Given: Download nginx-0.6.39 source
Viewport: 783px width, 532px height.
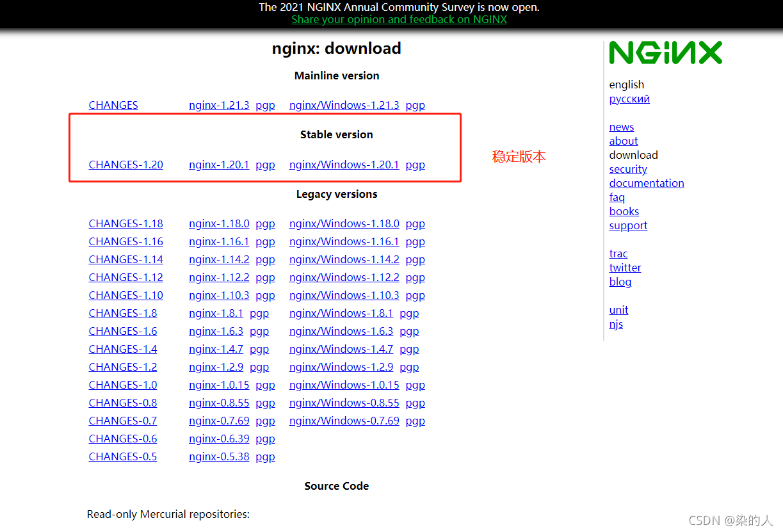Looking at the screenshot, I should click(x=219, y=439).
